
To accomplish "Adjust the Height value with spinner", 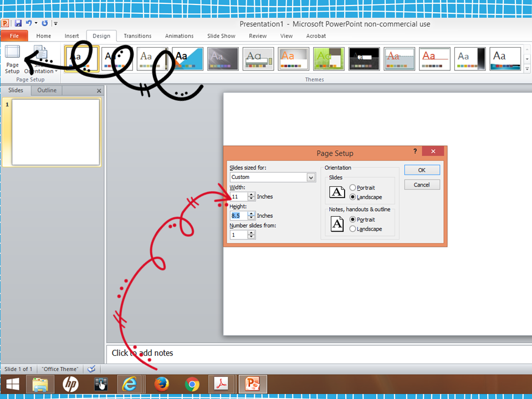I will click(251, 216).
